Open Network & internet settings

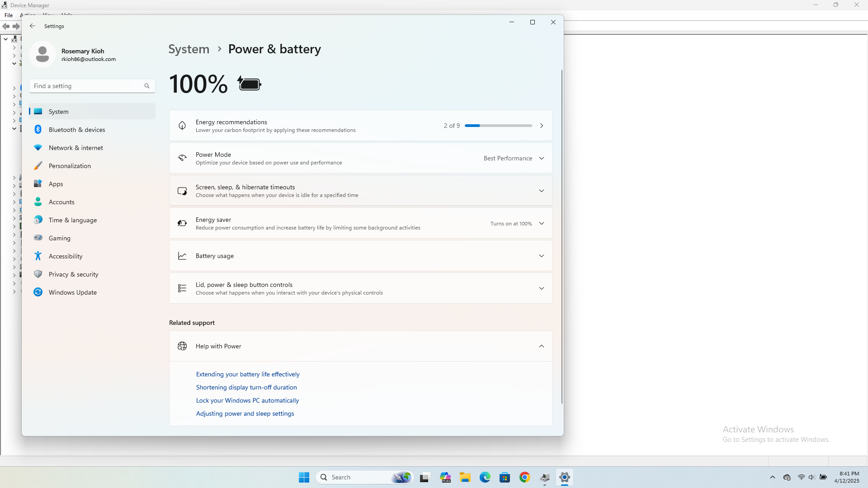[92, 148]
